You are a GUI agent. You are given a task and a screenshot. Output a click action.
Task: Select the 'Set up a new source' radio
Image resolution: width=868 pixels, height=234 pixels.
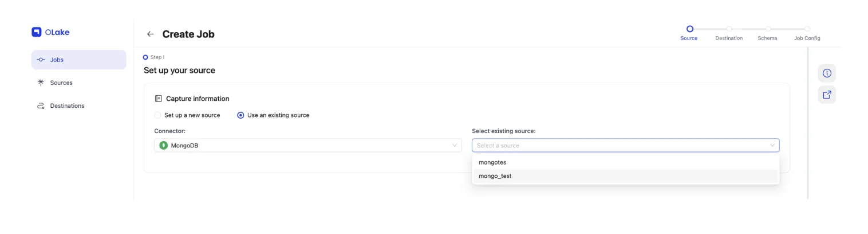click(x=158, y=115)
